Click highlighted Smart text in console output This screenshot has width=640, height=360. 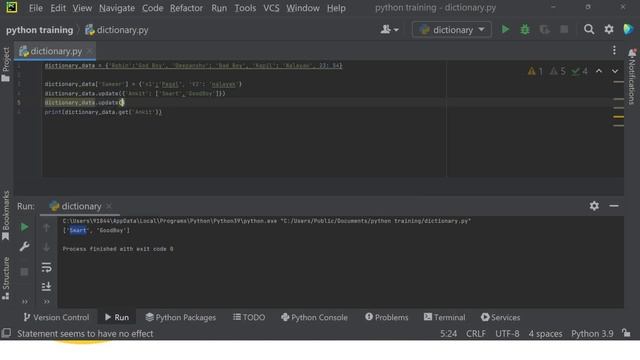[x=78, y=230]
